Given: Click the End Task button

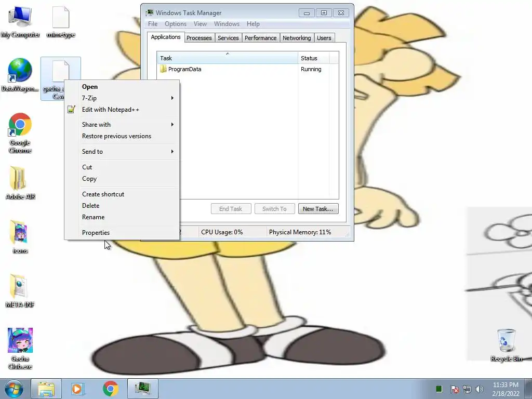Looking at the screenshot, I should 231,209.
